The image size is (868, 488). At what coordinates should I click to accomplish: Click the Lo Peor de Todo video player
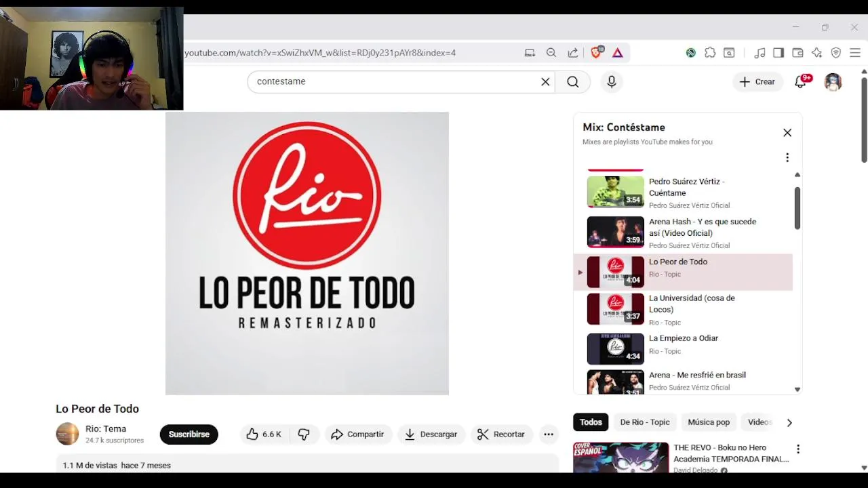[x=307, y=253]
